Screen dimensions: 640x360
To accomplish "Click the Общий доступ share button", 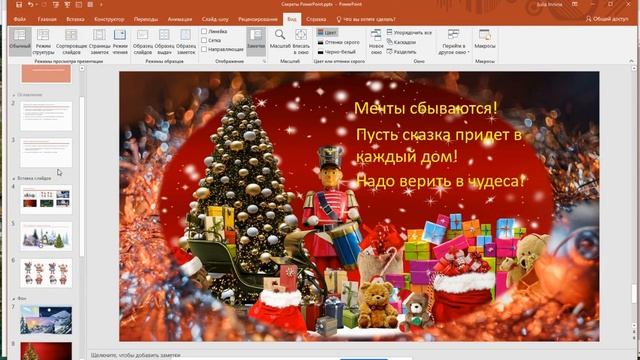I will point(607,19).
